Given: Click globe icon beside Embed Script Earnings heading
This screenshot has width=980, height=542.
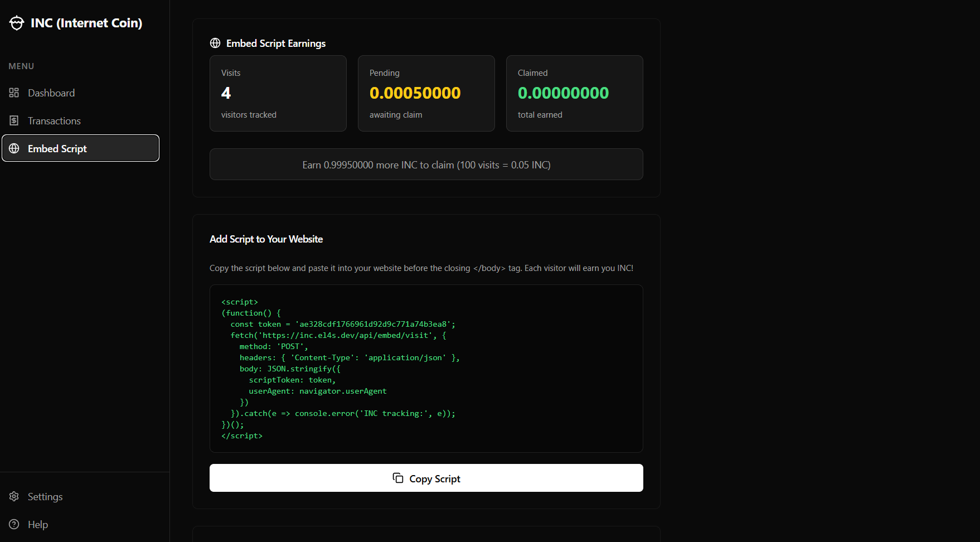Looking at the screenshot, I should point(215,43).
